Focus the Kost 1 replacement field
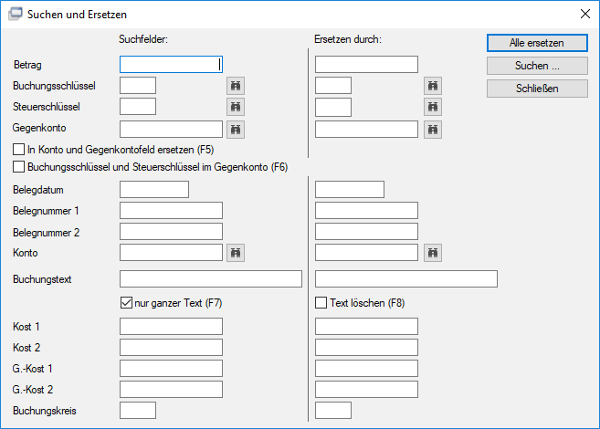The height and width of the screenshot is (429, 600). coord(367,326)
